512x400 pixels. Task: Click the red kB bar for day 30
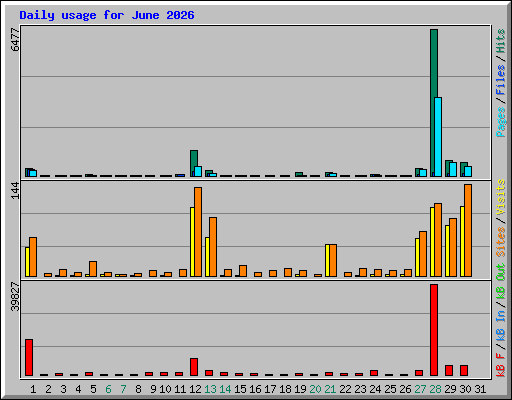[x=464, y=371]
